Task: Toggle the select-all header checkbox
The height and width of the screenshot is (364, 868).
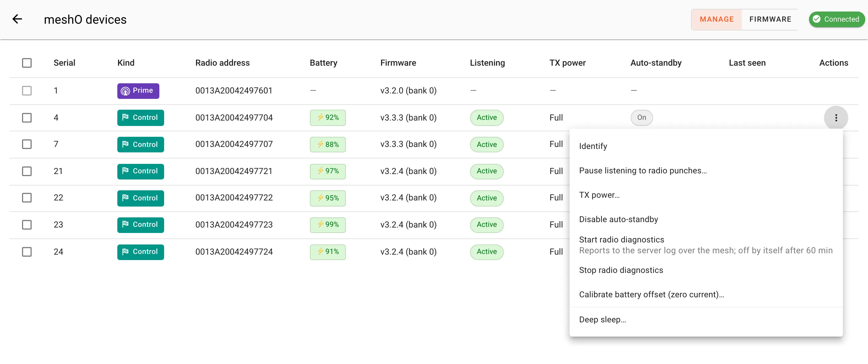Action: tap(27, 63)
